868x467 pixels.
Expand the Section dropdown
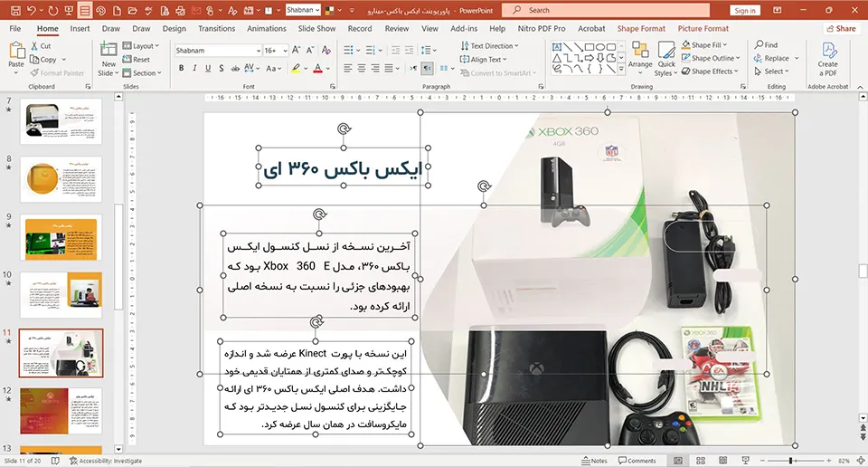coord(142,72)
